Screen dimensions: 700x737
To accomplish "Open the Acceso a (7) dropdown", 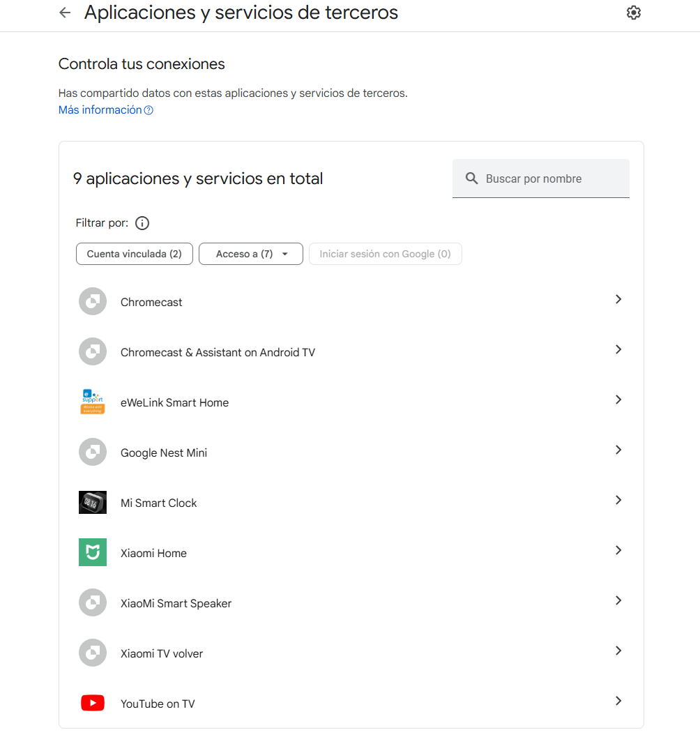I will pyautogui.click(x=251, y=254).
